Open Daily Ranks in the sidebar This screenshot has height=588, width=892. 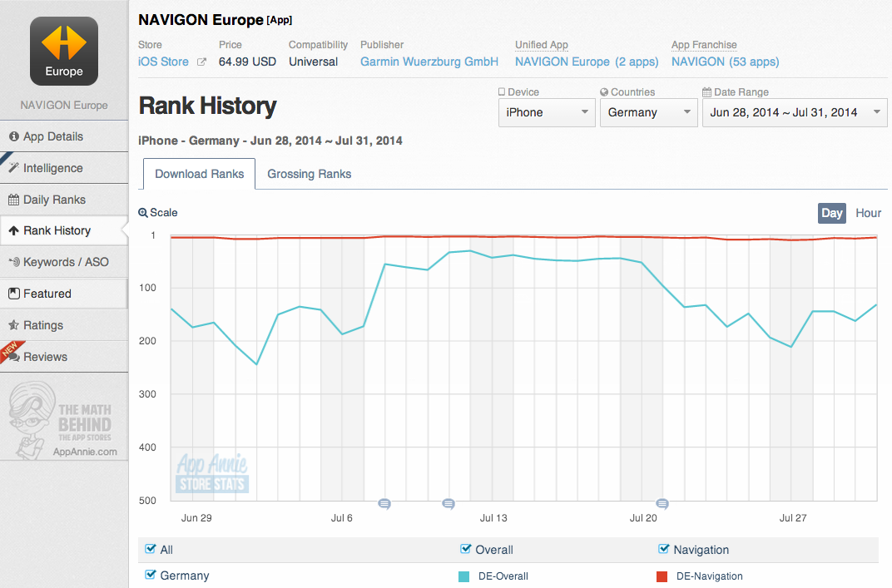[x=64, y=200]
